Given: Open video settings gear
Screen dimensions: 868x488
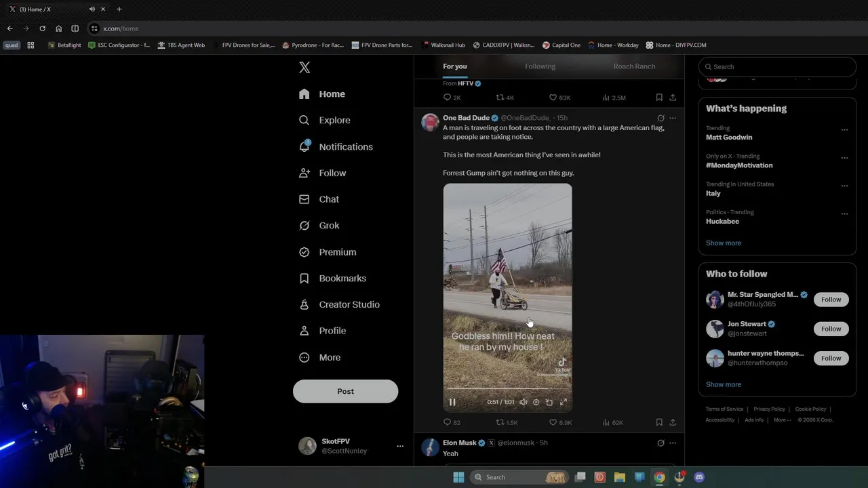Looking at the screenshot, I should (x=536, y=402).
